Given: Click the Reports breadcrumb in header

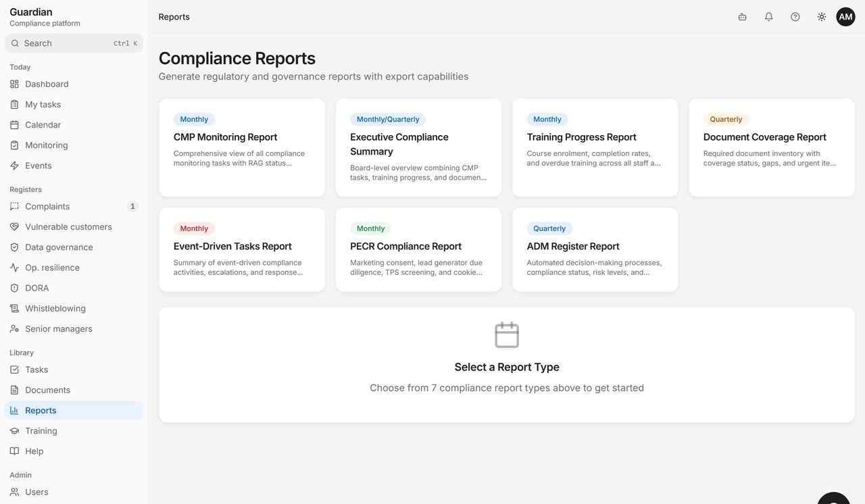Looking at the screenshot, I should (174, 17).
